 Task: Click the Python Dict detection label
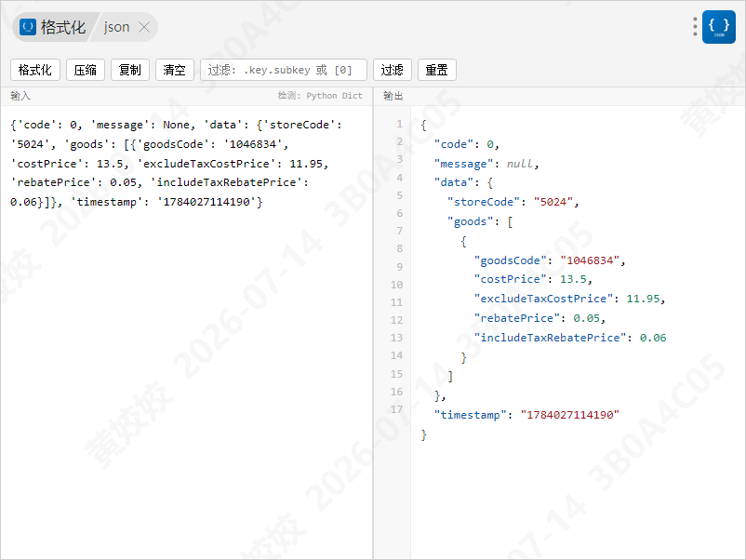coord(334,96)
